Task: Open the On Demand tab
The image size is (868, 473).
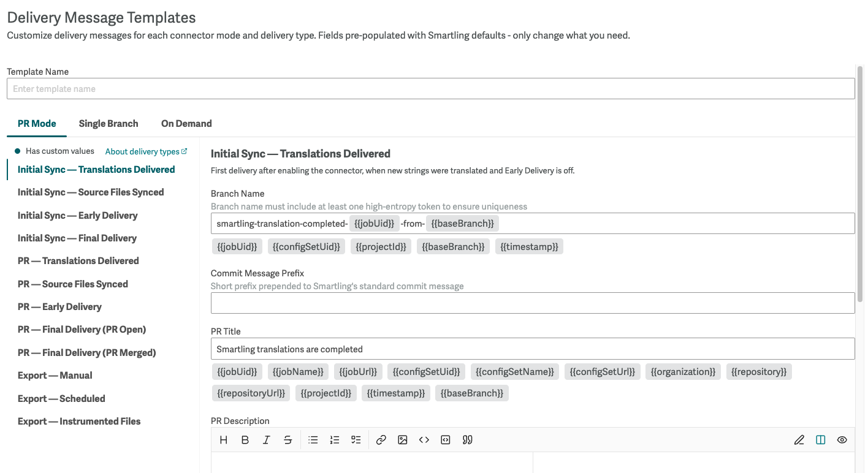Action: click(x=186, y=124)
